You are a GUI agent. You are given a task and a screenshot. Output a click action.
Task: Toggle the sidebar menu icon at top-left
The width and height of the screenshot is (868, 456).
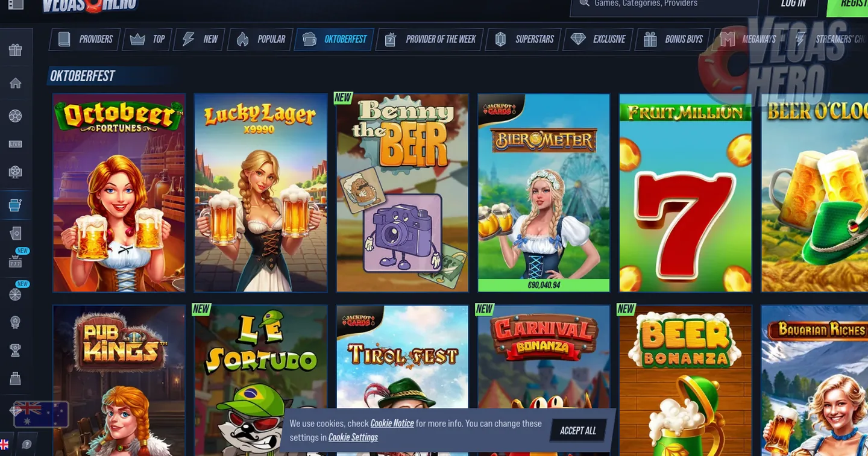click(16, 4)
